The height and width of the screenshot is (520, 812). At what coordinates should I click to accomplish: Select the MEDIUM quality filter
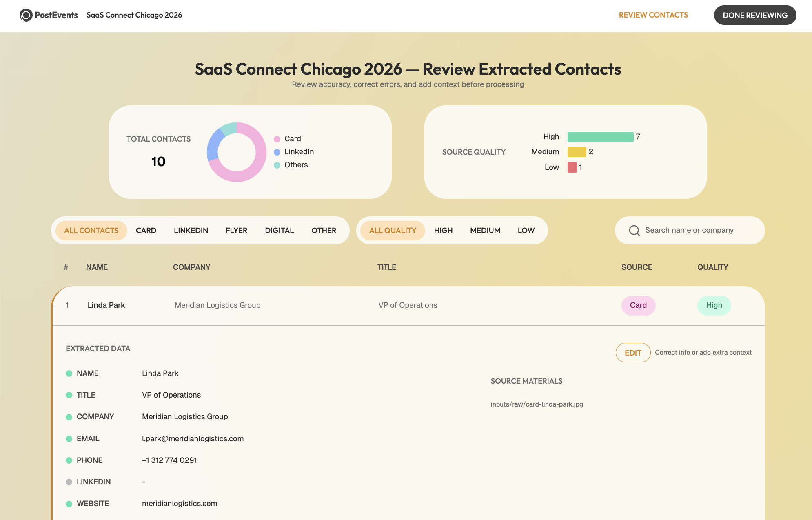[x=485, y=231]
